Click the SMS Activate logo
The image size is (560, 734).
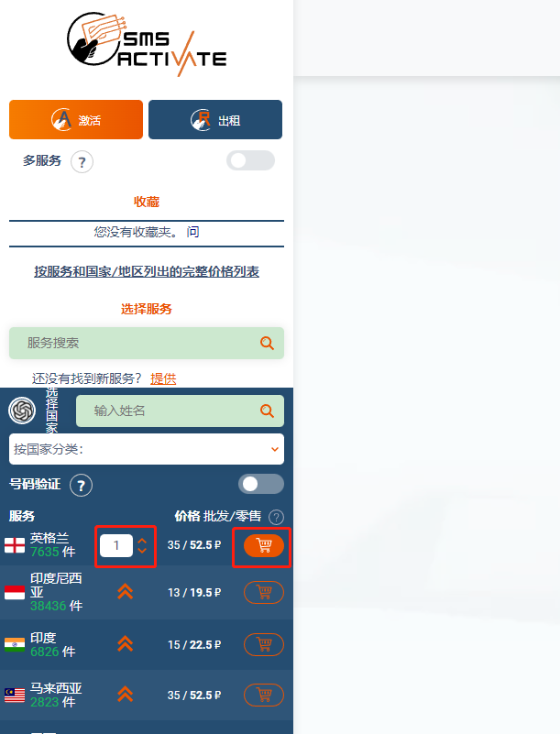tap(147, 44)
